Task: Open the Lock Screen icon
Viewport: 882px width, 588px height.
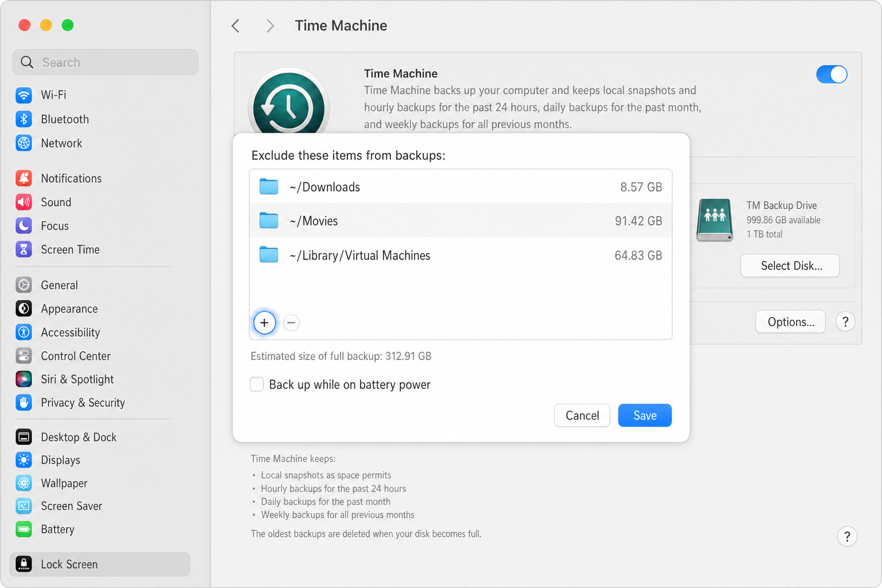Action: [24, 564]
